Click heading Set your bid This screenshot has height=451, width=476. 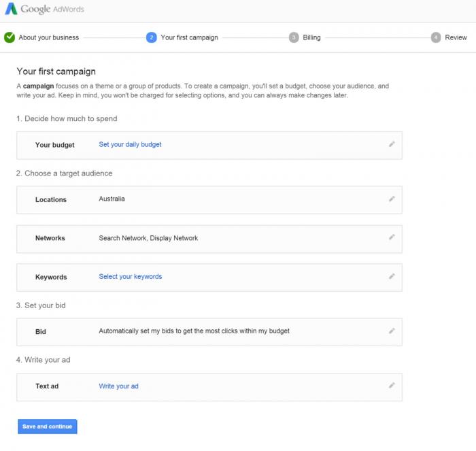pos(41,305)
